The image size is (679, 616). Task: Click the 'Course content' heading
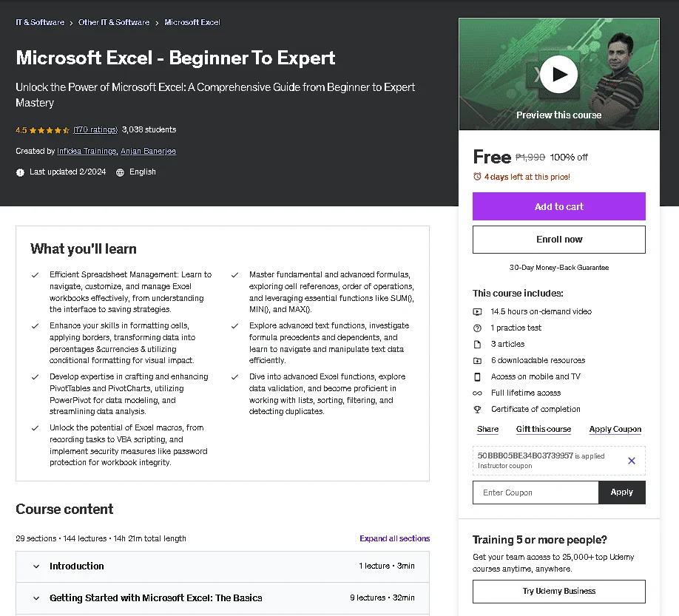[64, 509]
